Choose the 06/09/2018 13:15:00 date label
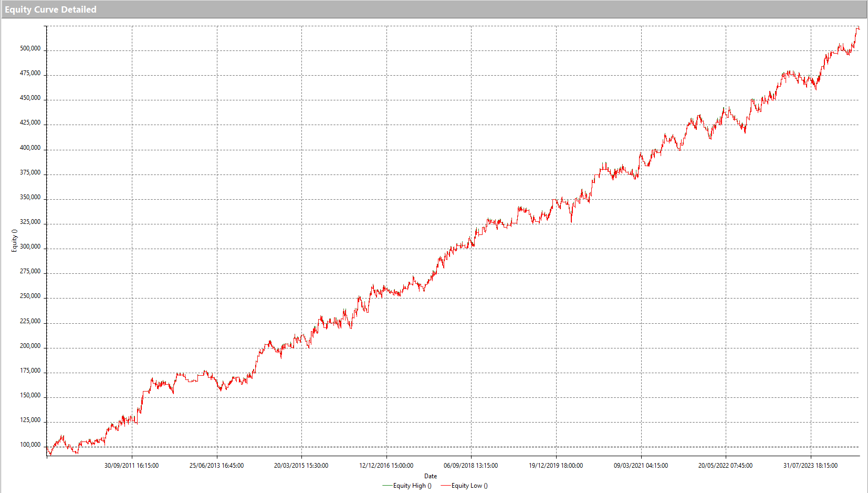The height and width of the screenshot is (493, 868). 470,466
